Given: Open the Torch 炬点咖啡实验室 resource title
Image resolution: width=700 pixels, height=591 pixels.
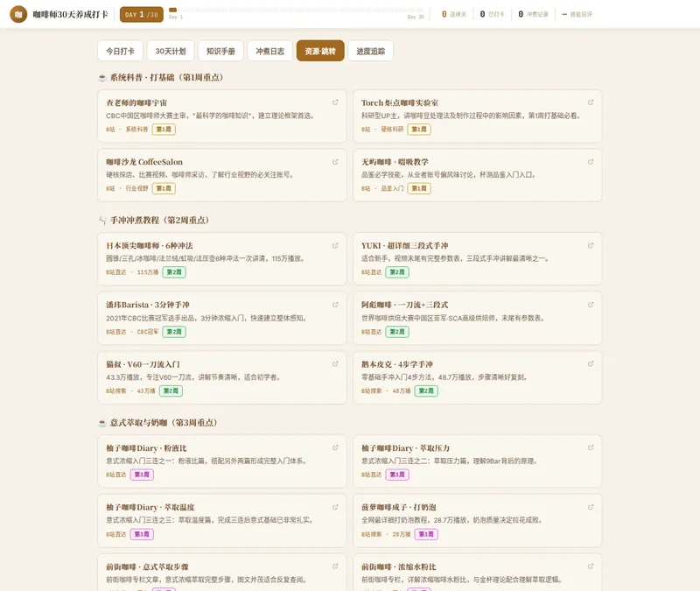Looking at the screenshot, I should click(x=400, y=102).
